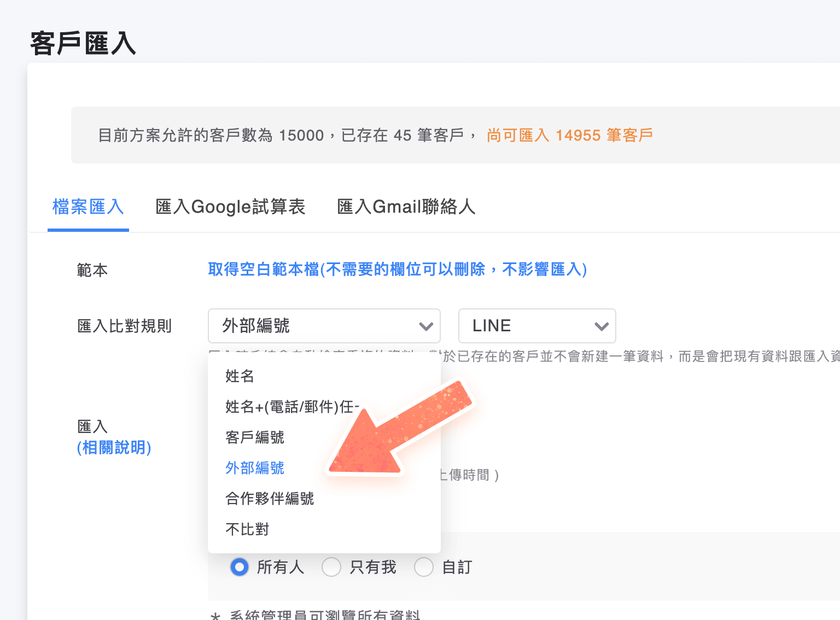Switch to the 檔案匯入 tab
This screenshot has height=620, width=840.
coord(88,207)
